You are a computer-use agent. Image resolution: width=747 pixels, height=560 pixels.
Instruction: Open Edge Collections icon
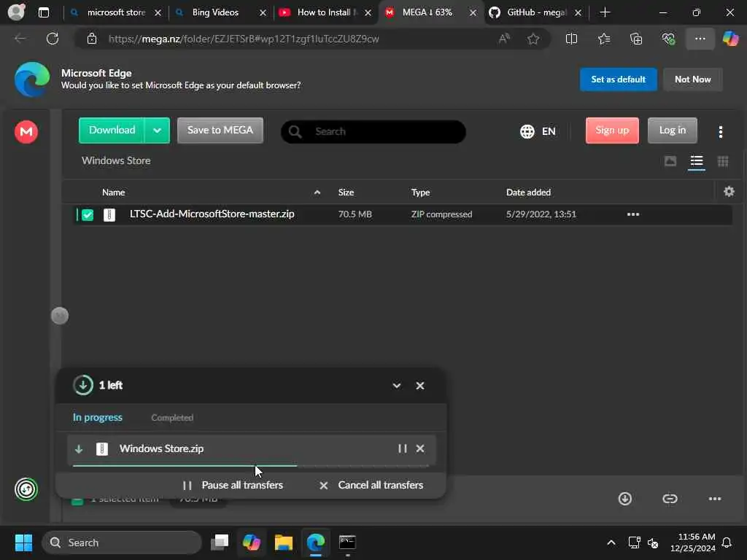click(636, 39)
